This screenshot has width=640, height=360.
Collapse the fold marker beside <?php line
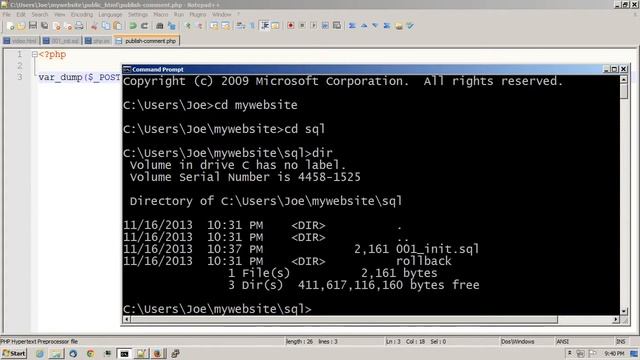click(34, 54)
